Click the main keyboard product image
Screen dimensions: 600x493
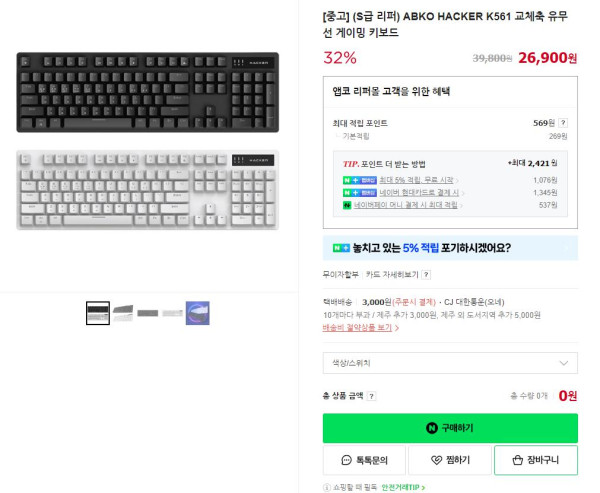click(148, 141)
